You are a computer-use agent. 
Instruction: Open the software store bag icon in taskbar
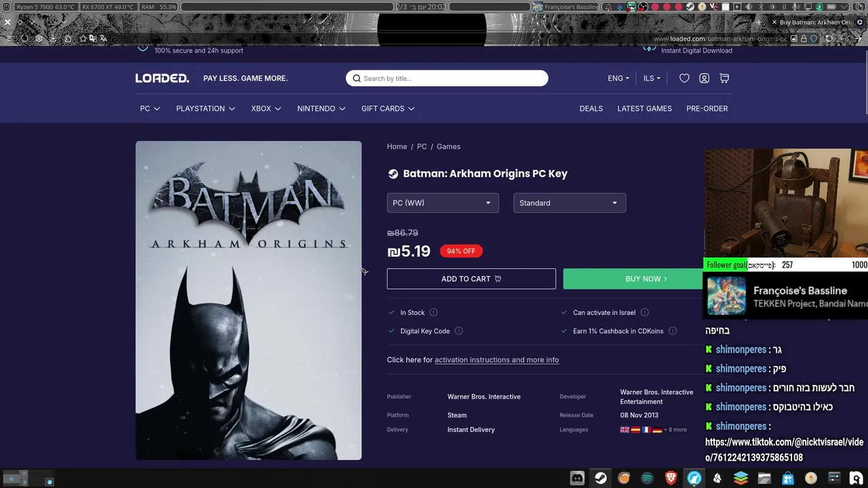787,478
